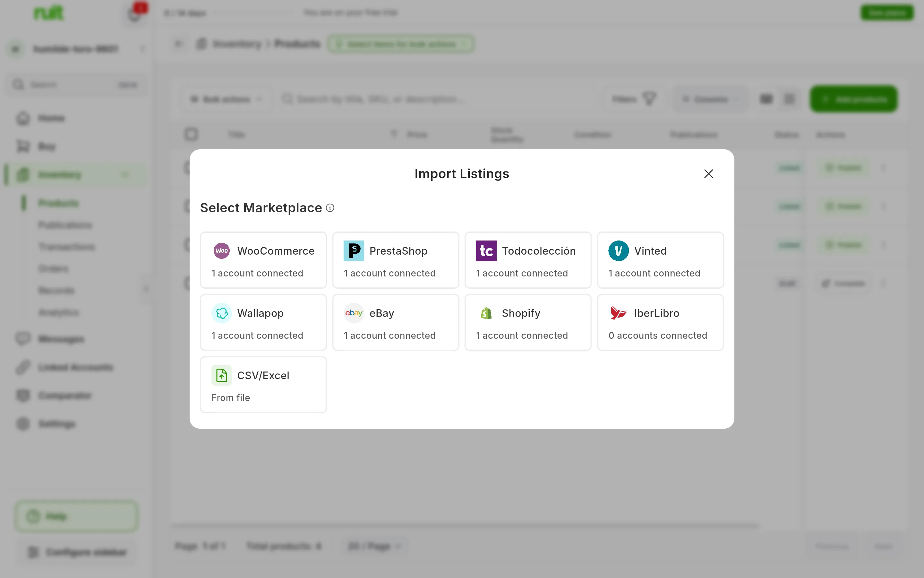Pick Shopify to import listings
The height and width of the screenshot is (578, 924).
[x=528, y=322]
